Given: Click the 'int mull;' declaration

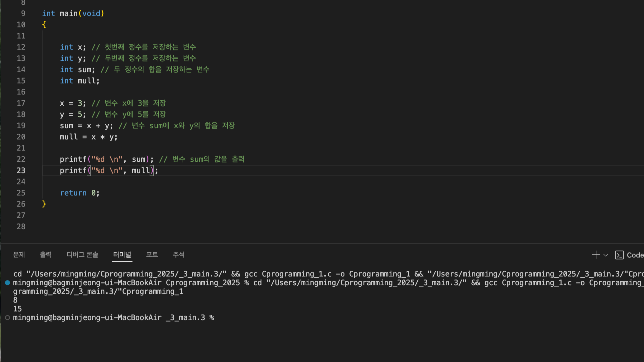Looking at the screenshot, I should pyautogui.click(x=80, y=81).
